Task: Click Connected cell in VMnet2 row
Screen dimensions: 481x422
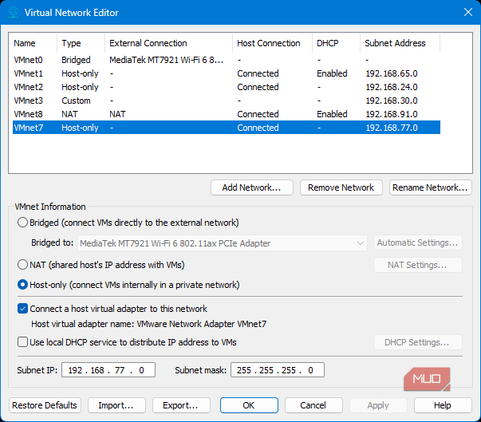Action: 258,87
